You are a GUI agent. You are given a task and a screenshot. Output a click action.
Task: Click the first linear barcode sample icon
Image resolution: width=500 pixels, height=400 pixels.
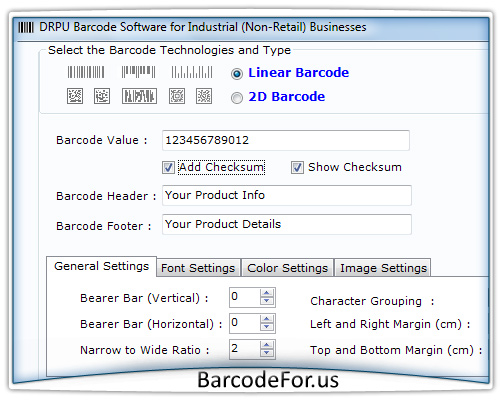pyautogui.click(x=86, y=72)
